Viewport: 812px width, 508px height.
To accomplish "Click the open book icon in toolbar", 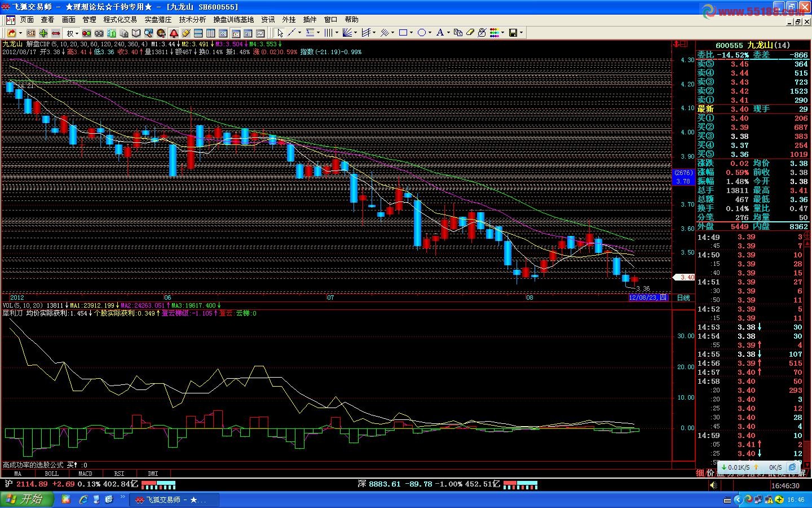I will point(136,33).
